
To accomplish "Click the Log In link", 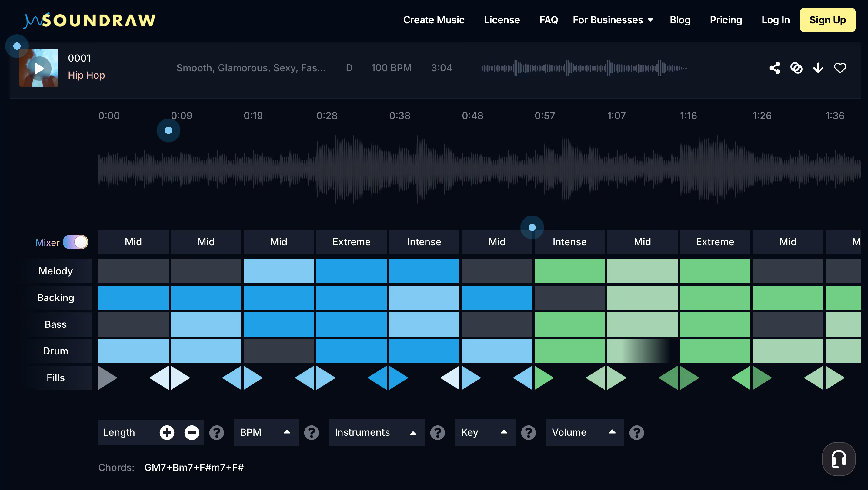I will point(776,20).
